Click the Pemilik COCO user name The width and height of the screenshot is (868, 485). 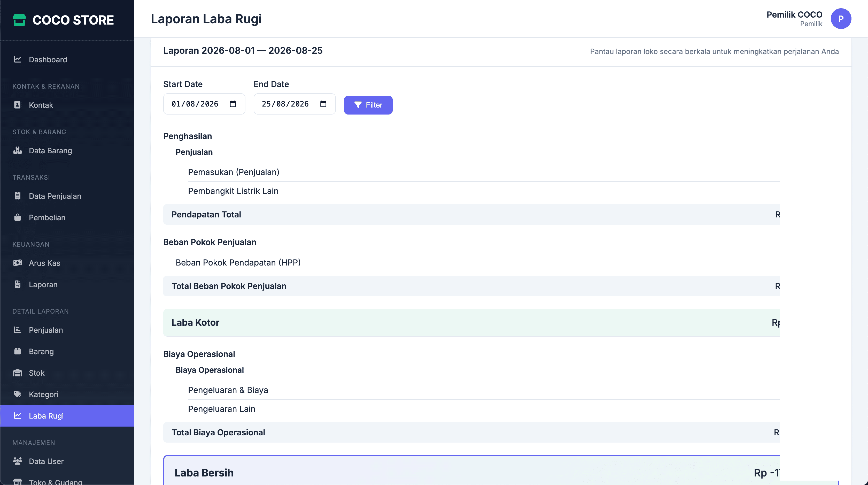tap(794, 14)
